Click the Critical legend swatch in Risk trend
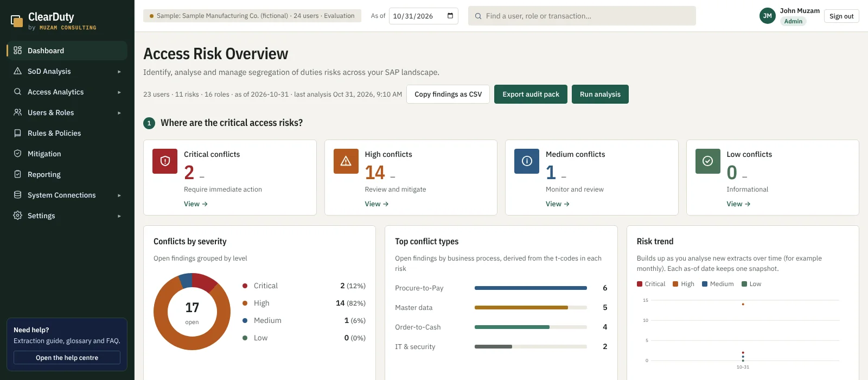868x380 pixels. pos(640,284)
